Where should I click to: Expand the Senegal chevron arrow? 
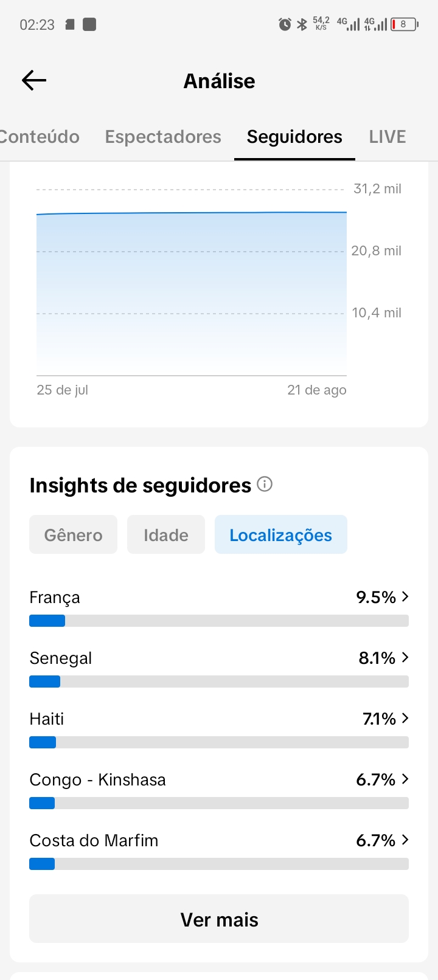click(x=405, y=658)
